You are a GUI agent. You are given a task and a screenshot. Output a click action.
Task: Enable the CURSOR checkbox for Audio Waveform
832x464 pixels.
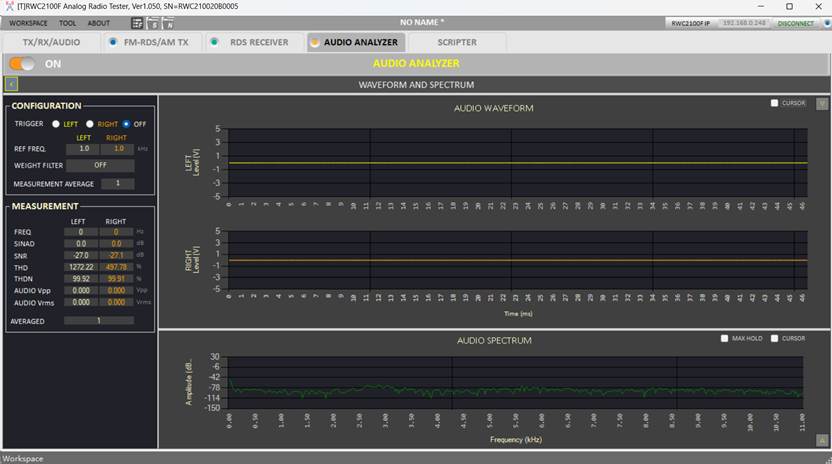774,103
